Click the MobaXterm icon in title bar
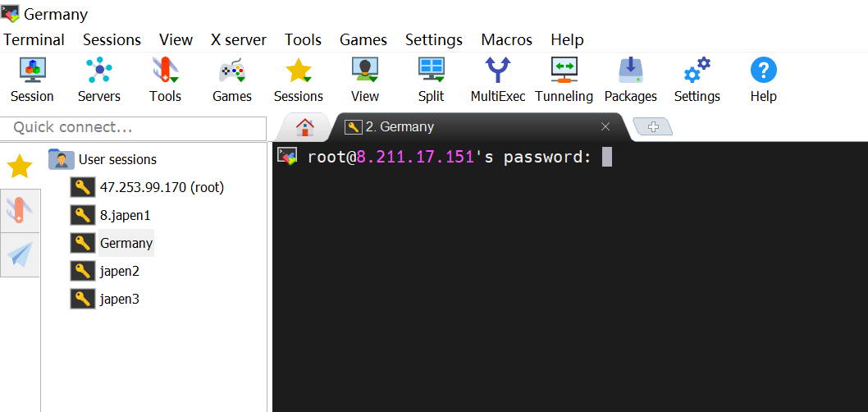Image resolution: width=868 pixels, height=412 pixels. click(x=10, y=13)
